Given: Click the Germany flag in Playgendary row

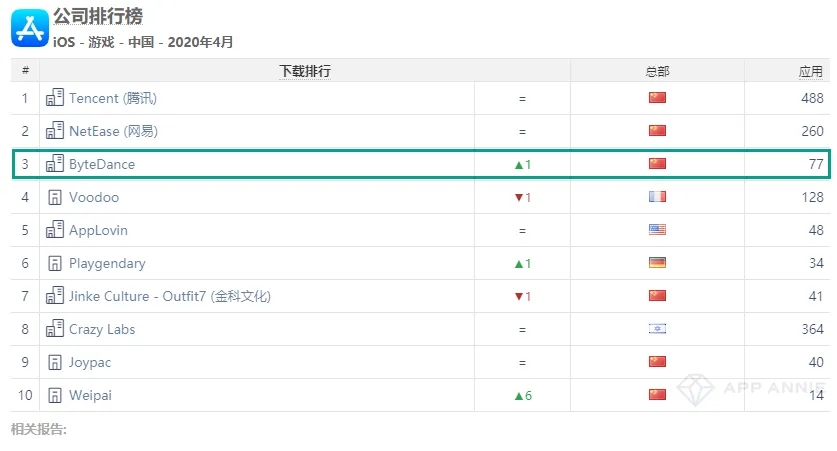Looking at the screenshot, I should (x=657, y=263).
